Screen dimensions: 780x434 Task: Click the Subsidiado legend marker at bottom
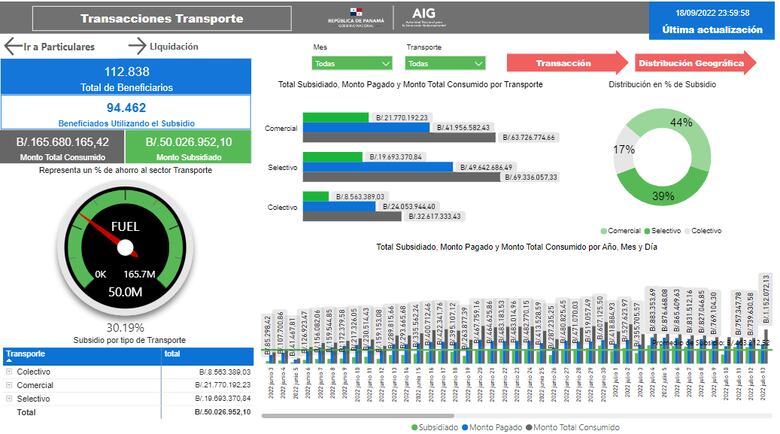(415, 427)
